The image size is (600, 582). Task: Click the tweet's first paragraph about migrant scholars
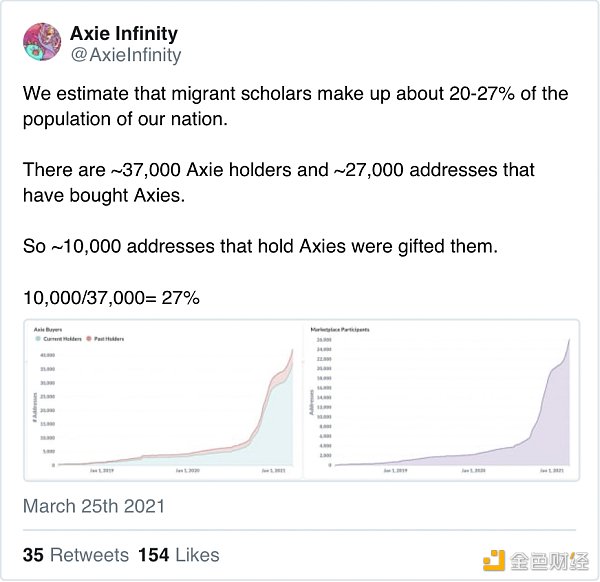(x=295, y=106)
